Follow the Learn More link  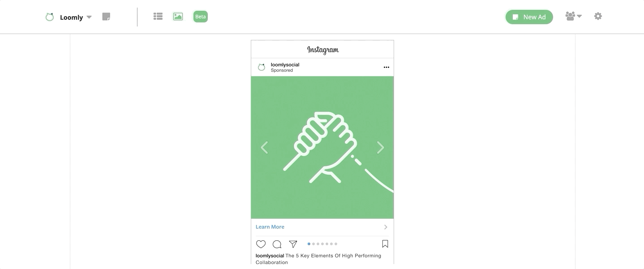click(x=270, y=227)
